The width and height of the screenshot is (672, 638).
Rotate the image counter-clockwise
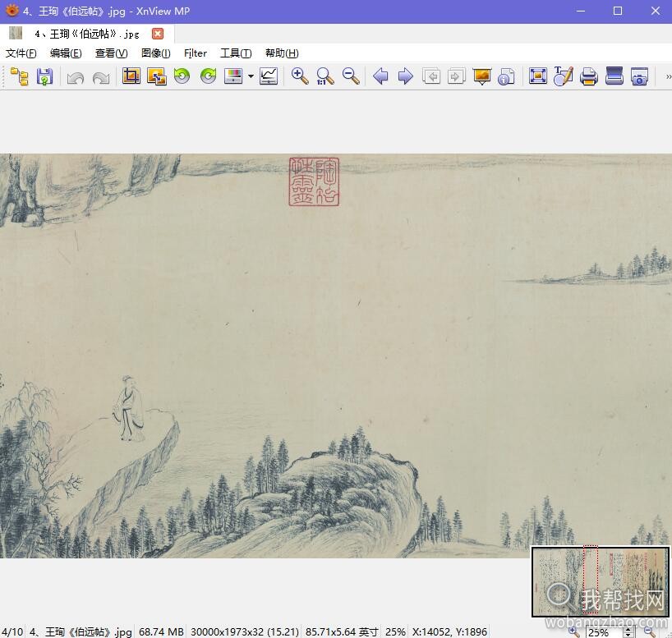click(x=182, y=76)
